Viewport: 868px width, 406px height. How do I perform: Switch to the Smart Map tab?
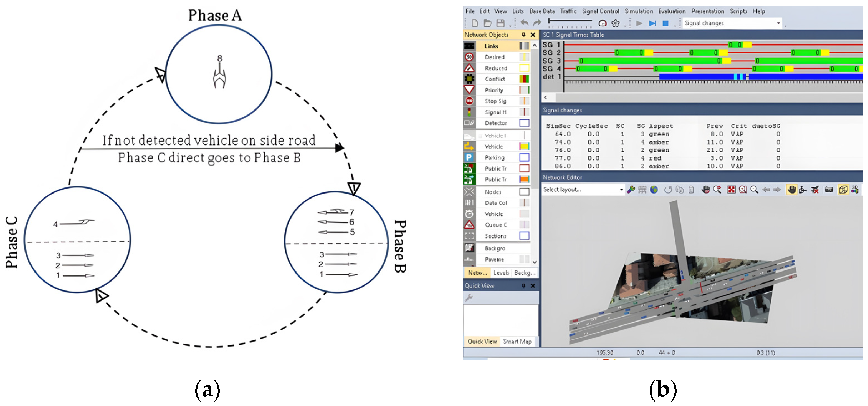tap(517, 342)
